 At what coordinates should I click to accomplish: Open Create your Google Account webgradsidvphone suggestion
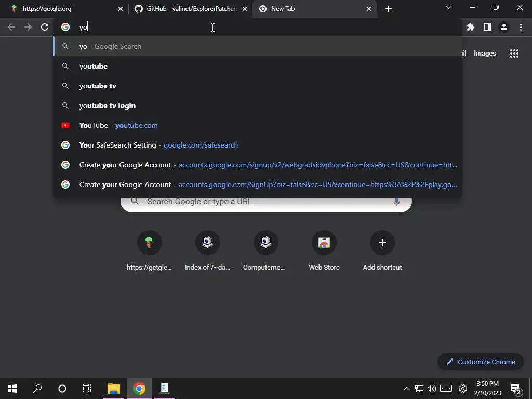coord(258,165)
